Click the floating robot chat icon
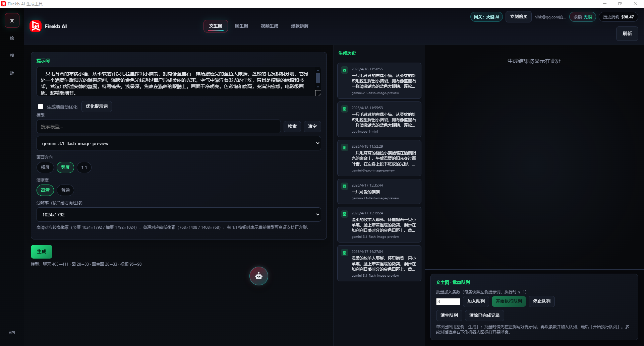Image resolution: width=644 pixels, height=346 pixels. point(258,276)
